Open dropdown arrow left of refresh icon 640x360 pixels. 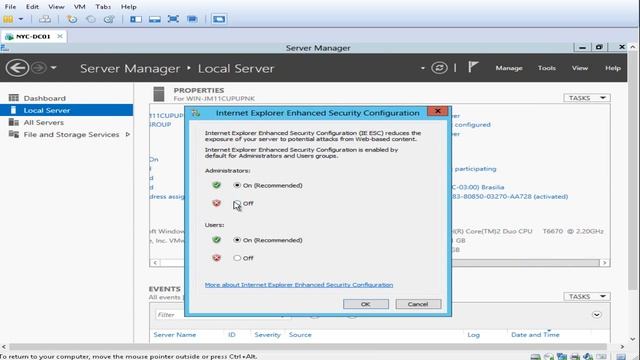[x=423, y=68]
